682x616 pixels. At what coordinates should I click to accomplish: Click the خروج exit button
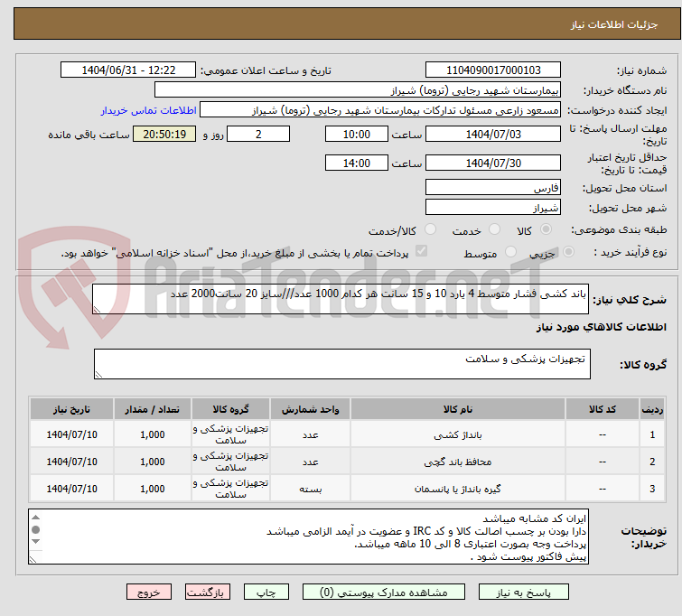click(x=149, y=593)
